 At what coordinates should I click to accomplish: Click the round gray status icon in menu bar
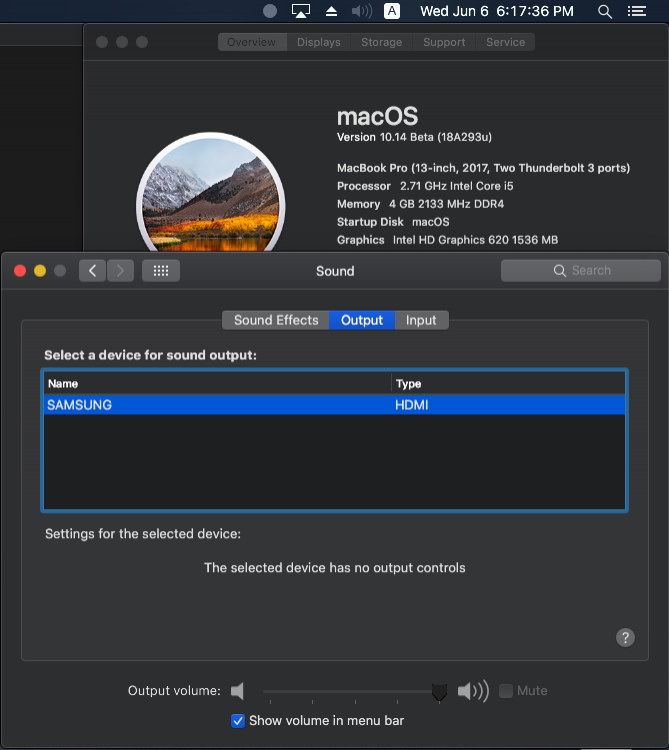270,11
